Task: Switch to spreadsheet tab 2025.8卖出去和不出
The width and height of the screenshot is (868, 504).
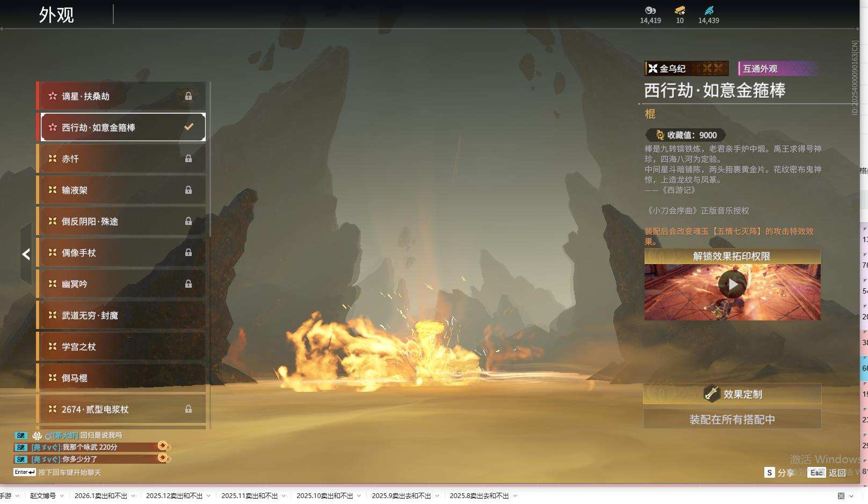Action: pyautogui.click(x=479, y=496)
